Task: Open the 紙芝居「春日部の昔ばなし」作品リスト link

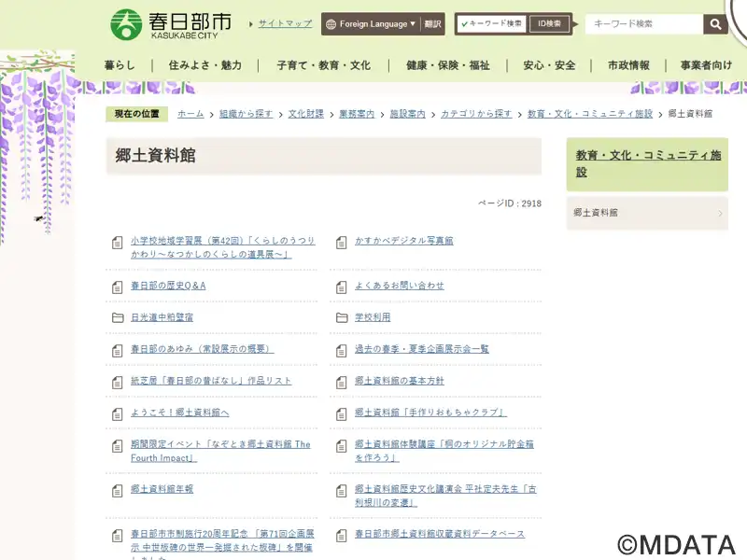Action: pyautogui.click(x=211, y=381)
